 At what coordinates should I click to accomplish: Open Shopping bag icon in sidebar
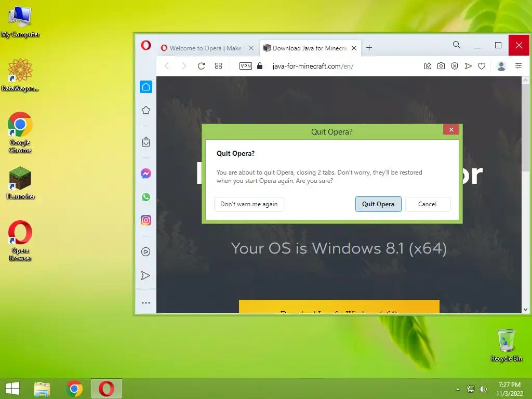[x=146, y=142]
